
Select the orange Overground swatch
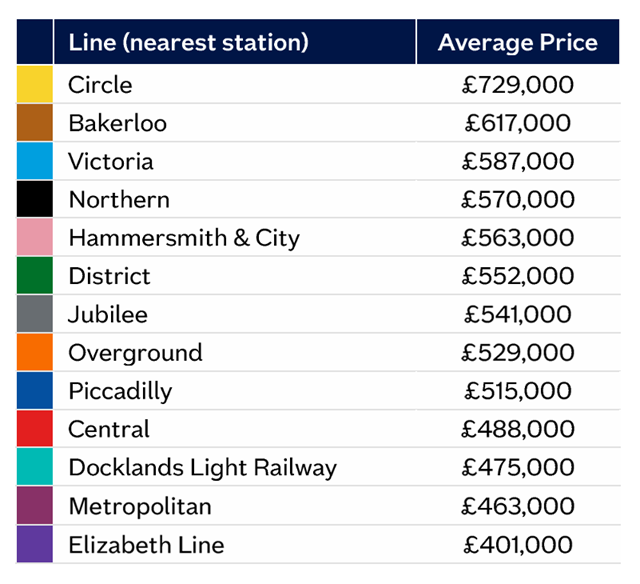coord(35,352)
